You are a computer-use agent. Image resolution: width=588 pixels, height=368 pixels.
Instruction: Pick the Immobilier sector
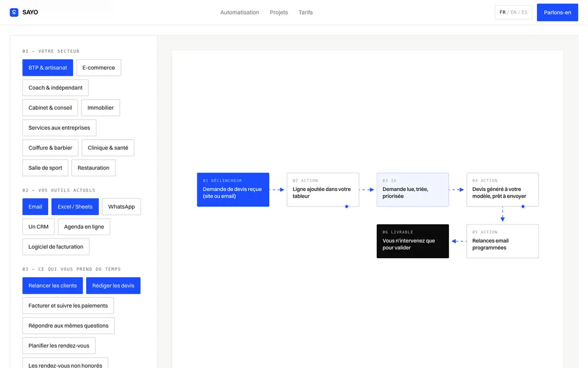pyautogui.click(x=100, y=108)
